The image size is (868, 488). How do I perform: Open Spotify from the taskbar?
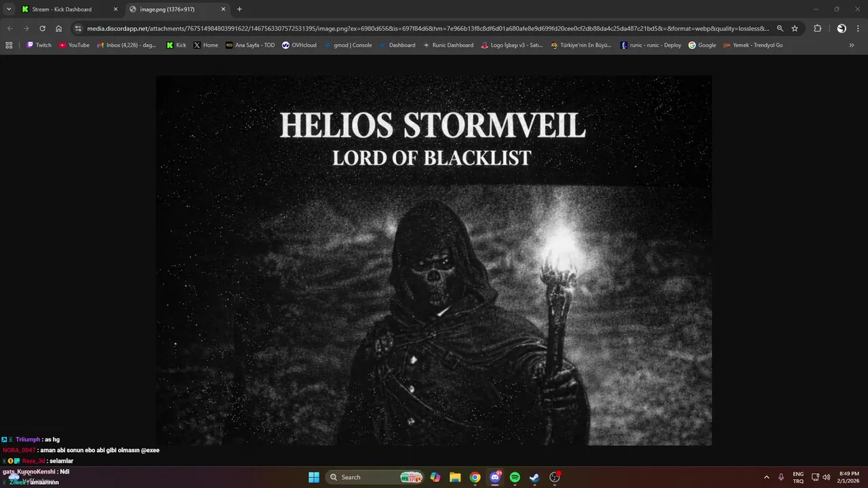pyautogui.click(x=515, y=477)
